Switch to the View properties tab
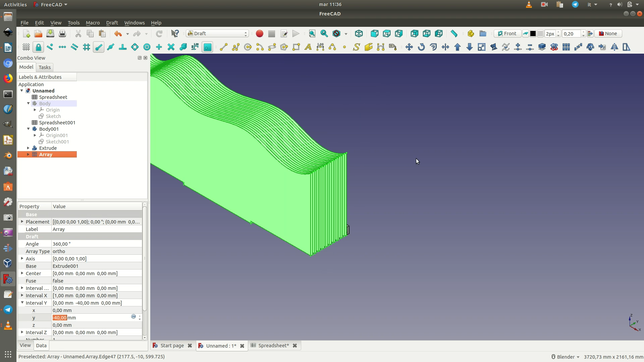The width and height of the screenshot is (644, 362). tap(25, 345)
